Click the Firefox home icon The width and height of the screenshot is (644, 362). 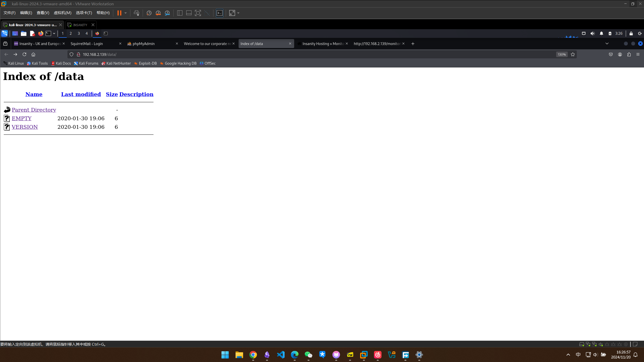point(33,54)
